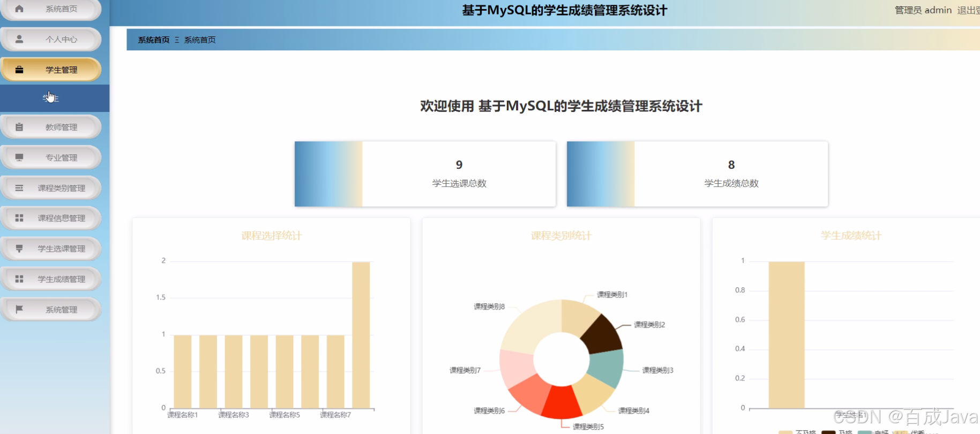The image size is (980, 434).
Task: Click the 课程类别2 pie label
Action: pos(649,325)
